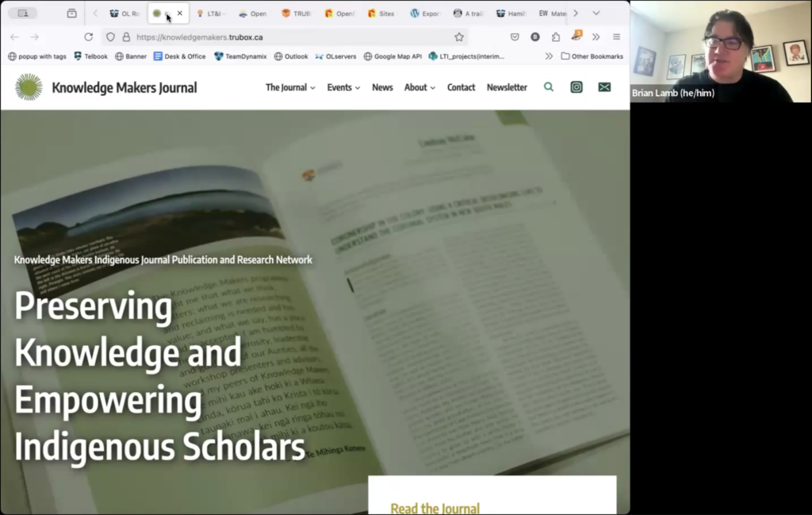Open the site search icon
This screenshot has height=515, width=812.
[549, 87]
